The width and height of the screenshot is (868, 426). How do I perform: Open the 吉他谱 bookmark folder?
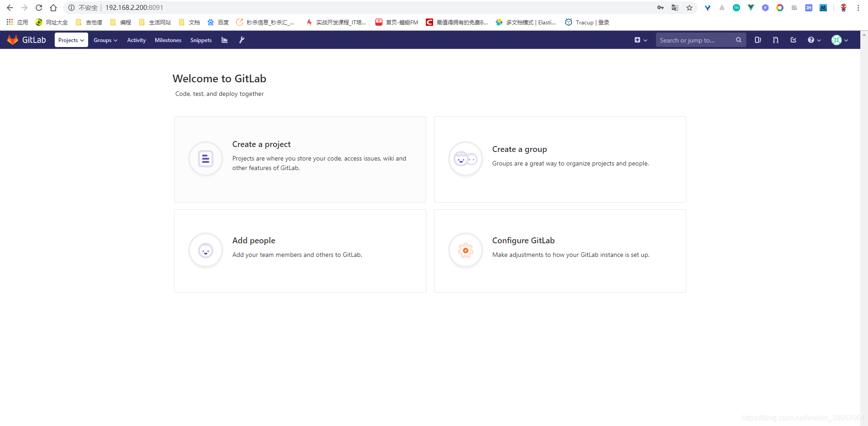pyautogui.click(x=89, y=22)
